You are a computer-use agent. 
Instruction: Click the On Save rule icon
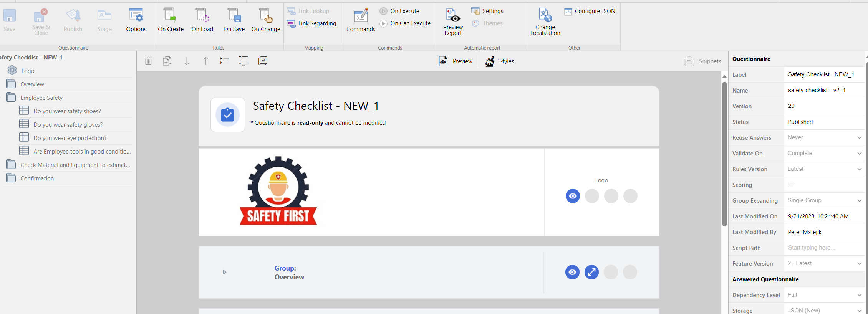234,16
